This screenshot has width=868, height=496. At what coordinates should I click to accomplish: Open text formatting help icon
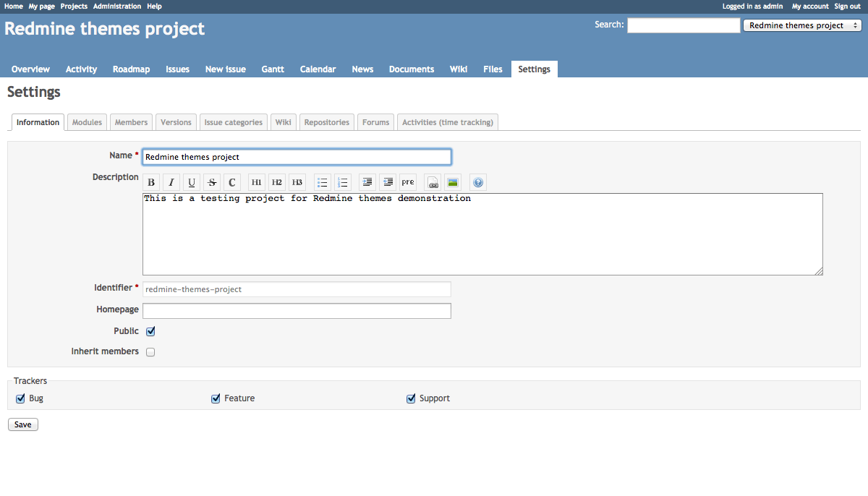click(x=478, y=182)
